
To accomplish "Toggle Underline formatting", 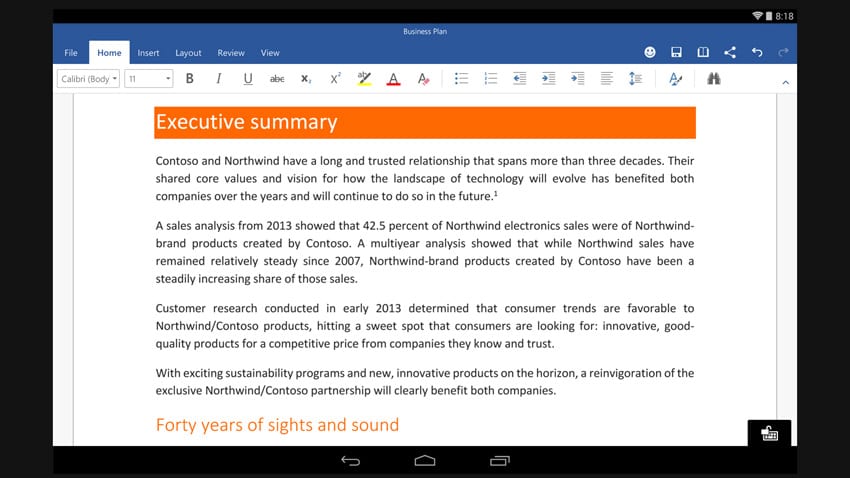I will click(x=247, y=79).
